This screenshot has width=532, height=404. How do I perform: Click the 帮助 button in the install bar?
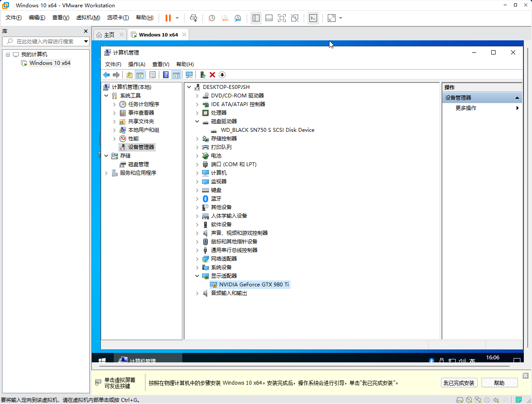tap(499, 383)
